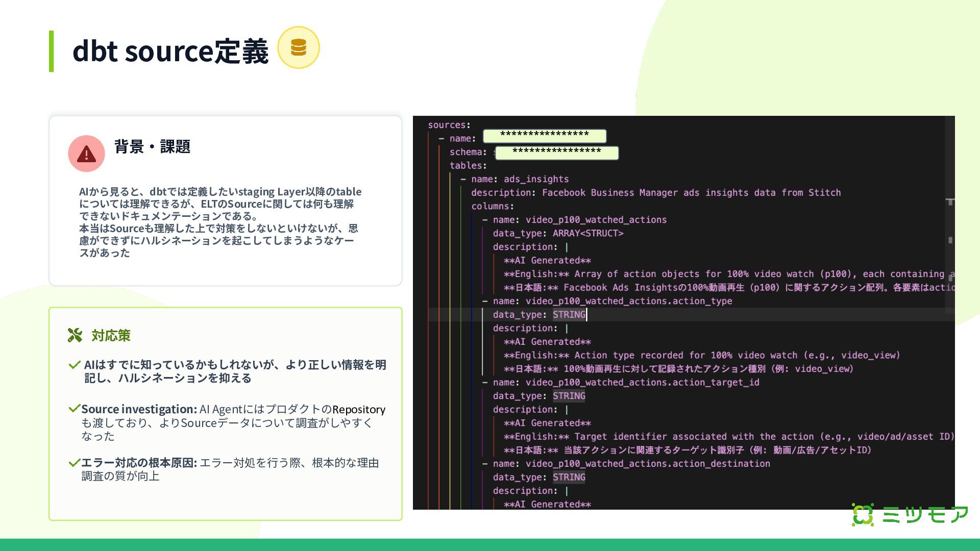
Task: Click the ARRAY<STRUCT> data type value
Action: click(588, 233)
